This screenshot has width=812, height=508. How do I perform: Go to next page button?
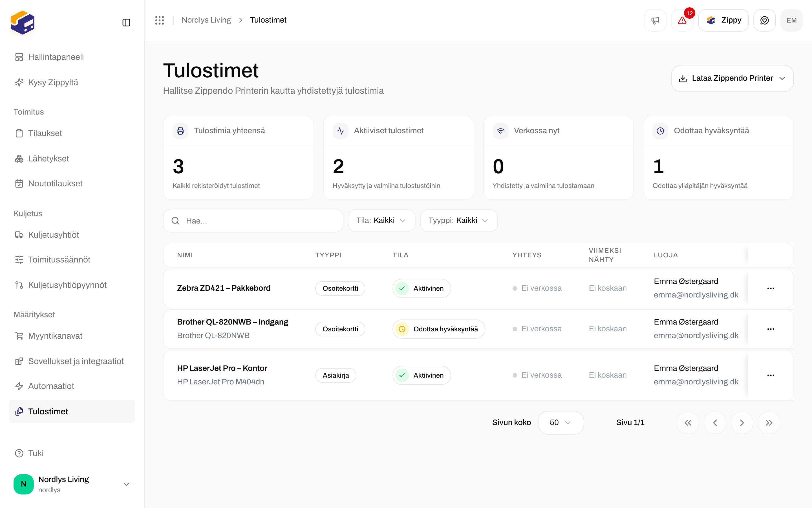[742, 423]
